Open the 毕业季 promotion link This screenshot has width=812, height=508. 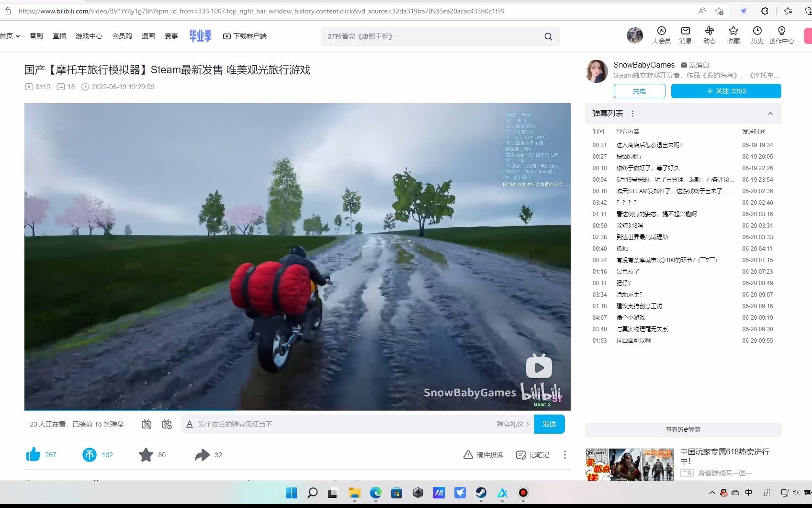pos(200,35)
